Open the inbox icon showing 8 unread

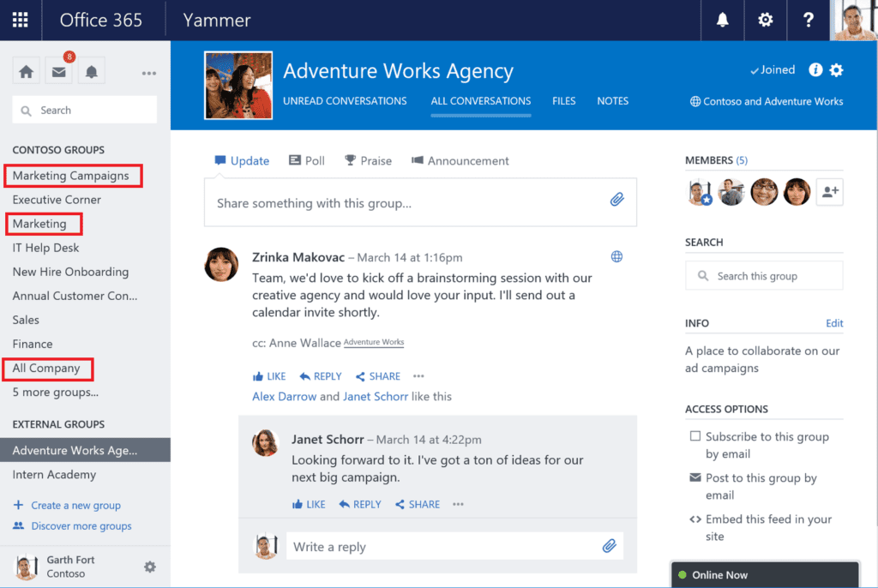pyautogui.click(x=58, y=70)
